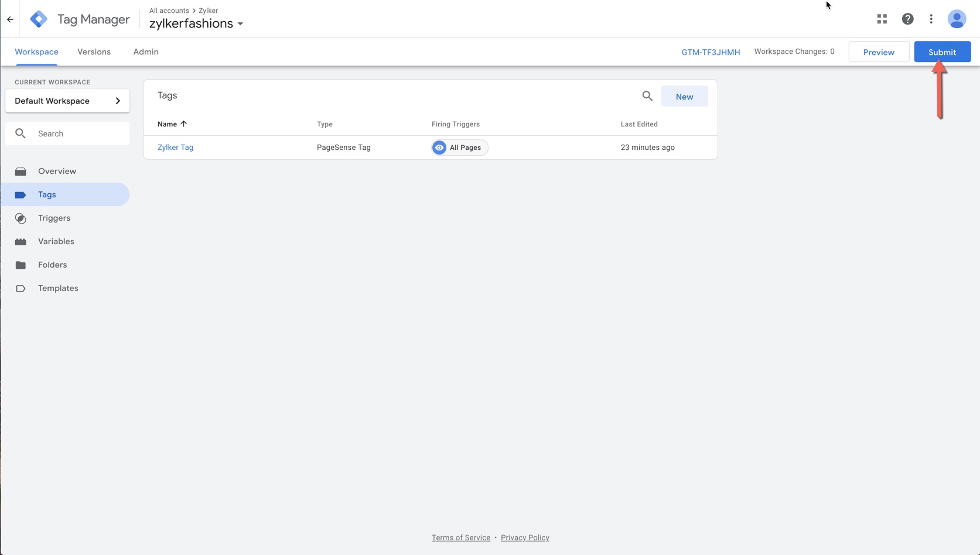Click the Tag Manager logo

(x=39, y=19)
